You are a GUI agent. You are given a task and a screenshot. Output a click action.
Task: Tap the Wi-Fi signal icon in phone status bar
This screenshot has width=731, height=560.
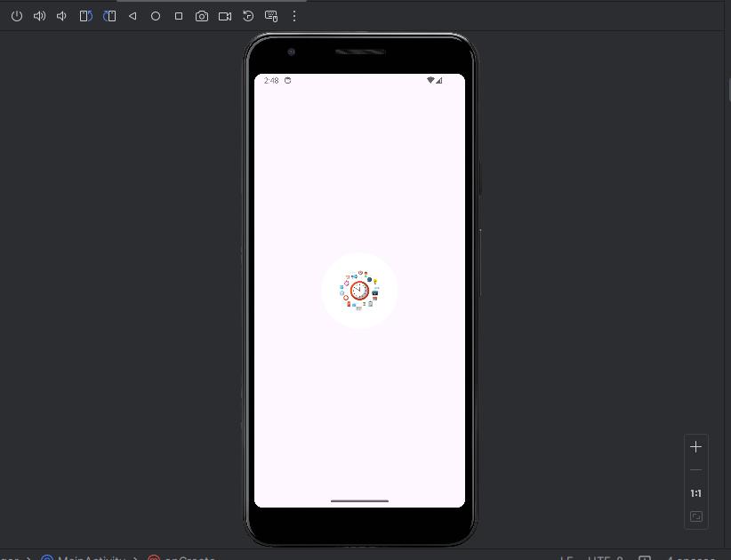[430, 80]
